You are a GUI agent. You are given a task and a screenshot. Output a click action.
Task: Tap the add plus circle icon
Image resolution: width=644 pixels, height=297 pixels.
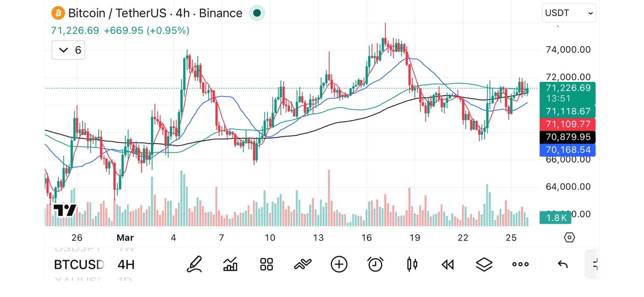(339, 264)
